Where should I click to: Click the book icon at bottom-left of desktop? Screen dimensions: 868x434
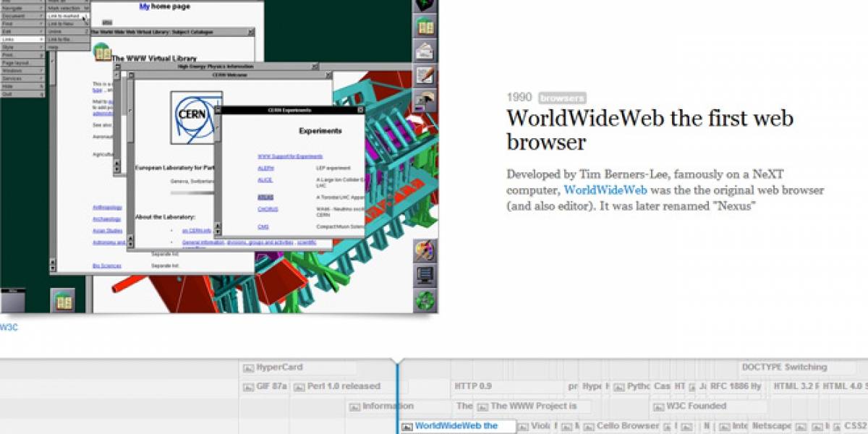point(63,300)
